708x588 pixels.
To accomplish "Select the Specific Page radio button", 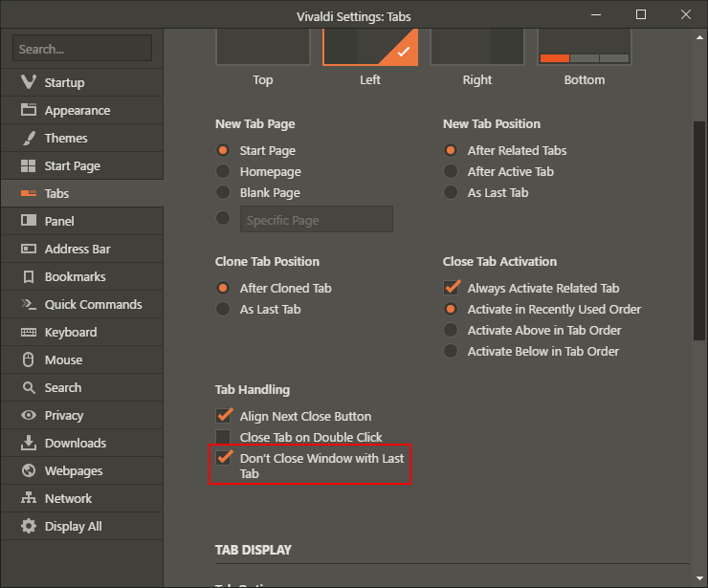I will pyautogui.click(x=223, y=218).
